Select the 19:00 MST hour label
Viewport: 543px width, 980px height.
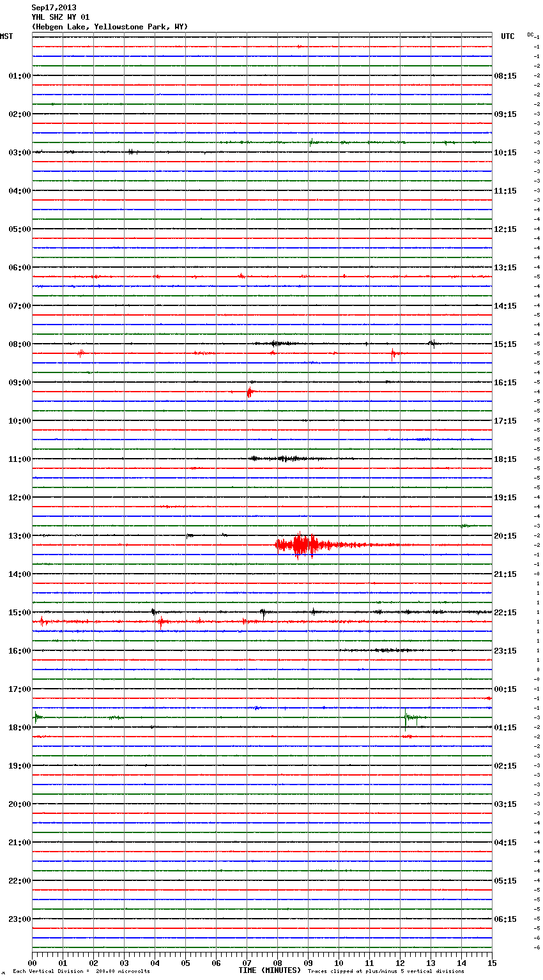[x=20, y=766]
